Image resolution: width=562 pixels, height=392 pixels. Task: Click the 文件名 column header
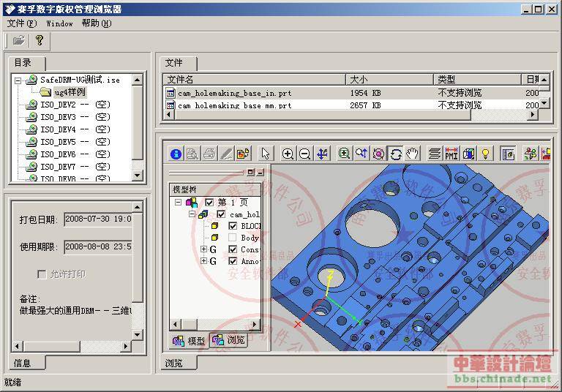click(255, 79)
